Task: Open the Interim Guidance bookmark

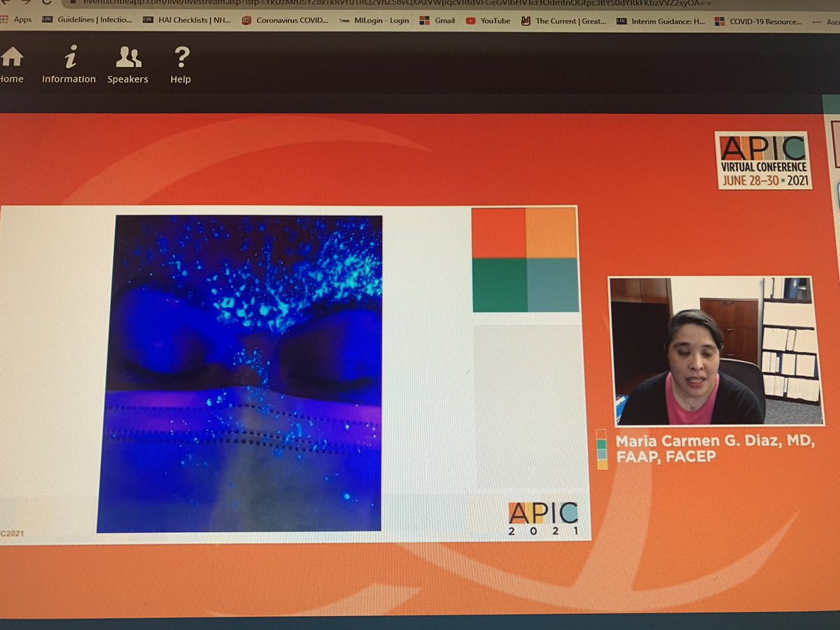Action: [x=661, y=22]
